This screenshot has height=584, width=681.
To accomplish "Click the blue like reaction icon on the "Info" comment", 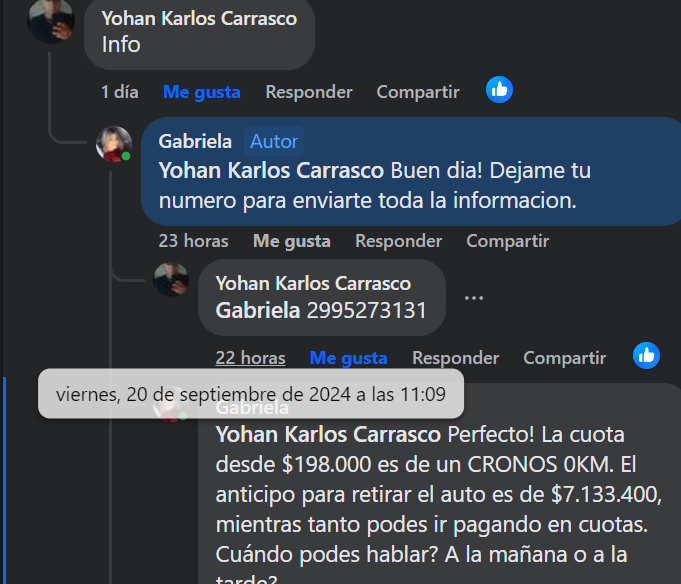I will pos(499,90).
